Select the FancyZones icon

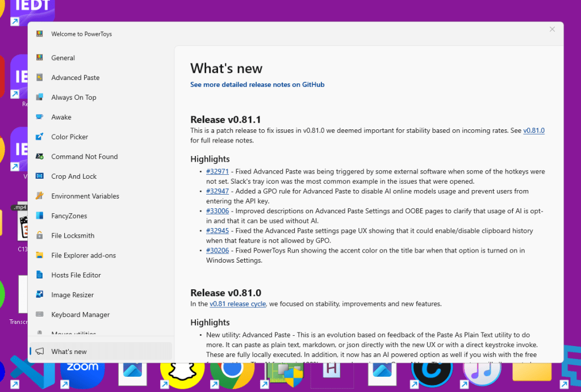point(40,216)
